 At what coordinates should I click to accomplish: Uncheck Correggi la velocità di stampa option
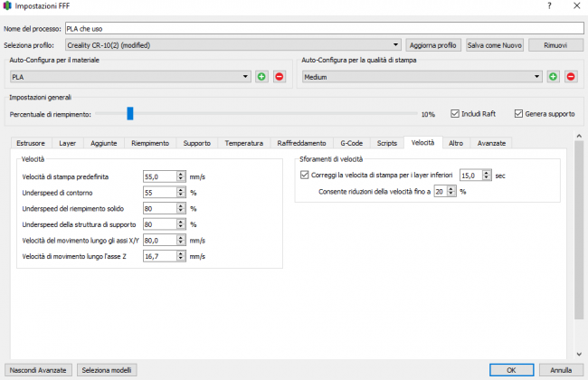[305, 175]
